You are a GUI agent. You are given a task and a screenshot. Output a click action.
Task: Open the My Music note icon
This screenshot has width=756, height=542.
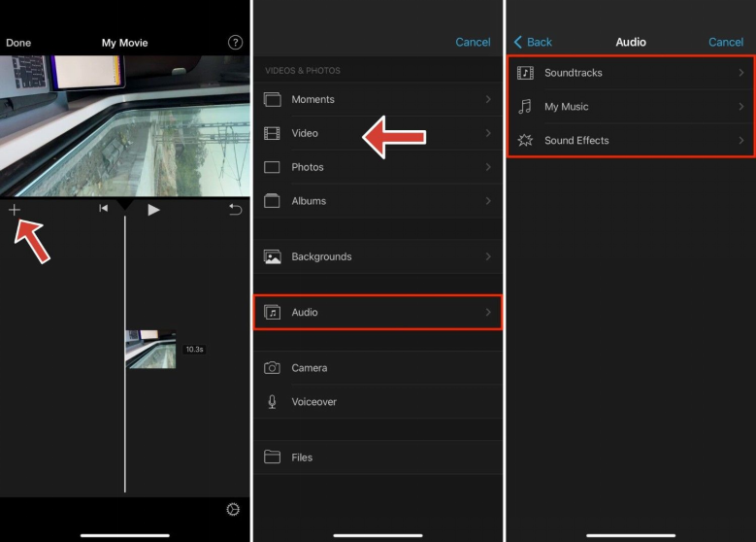[525, 106]
